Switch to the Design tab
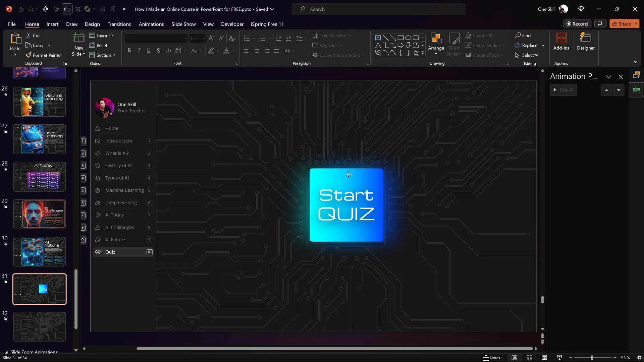The height and width of the screenshot is (362, 644). (x=92, y=24)
